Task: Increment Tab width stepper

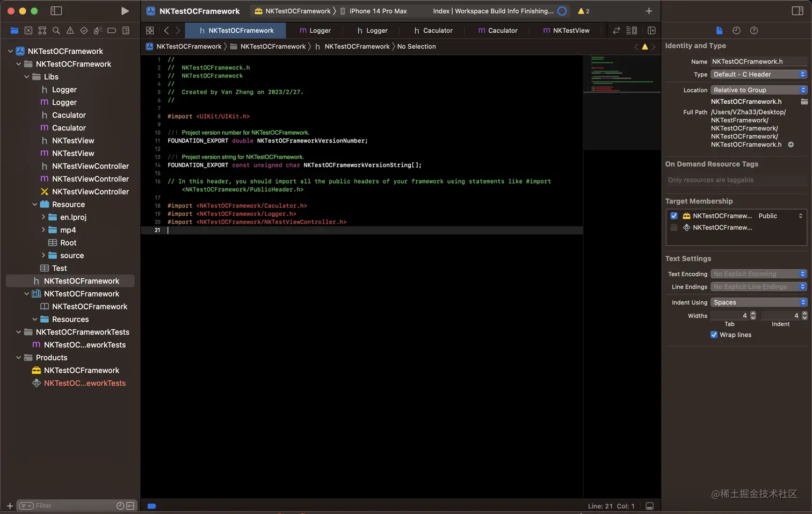Action: [x=753, y=314]
